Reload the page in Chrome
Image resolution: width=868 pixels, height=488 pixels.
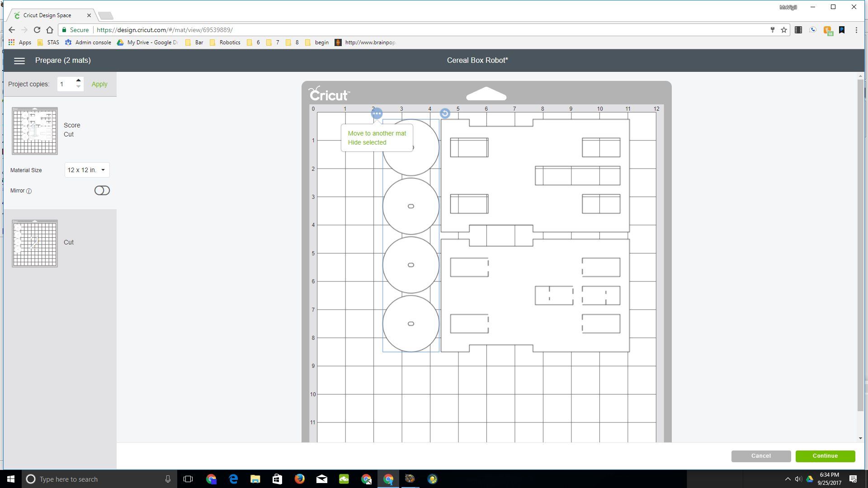(x=37, y=30)
